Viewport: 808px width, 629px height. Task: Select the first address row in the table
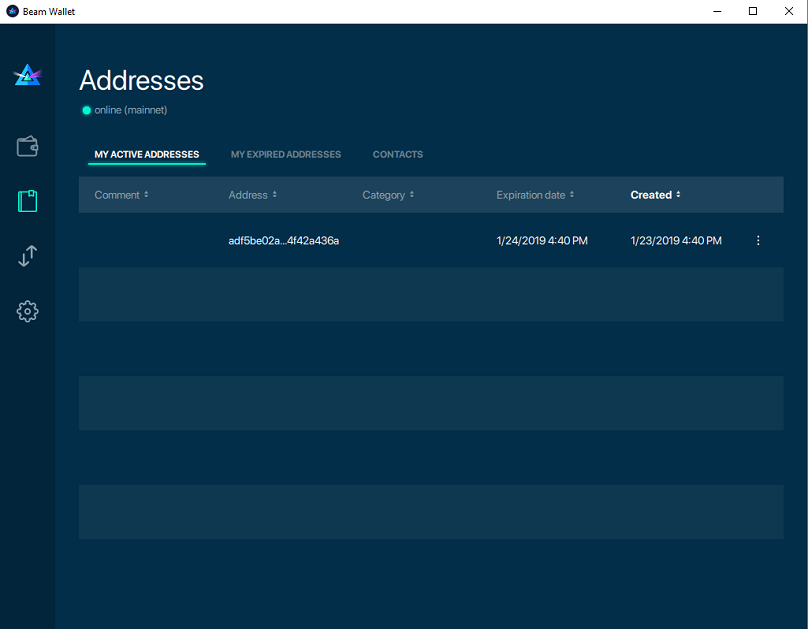pyautogui.click(x=430, y=240)
